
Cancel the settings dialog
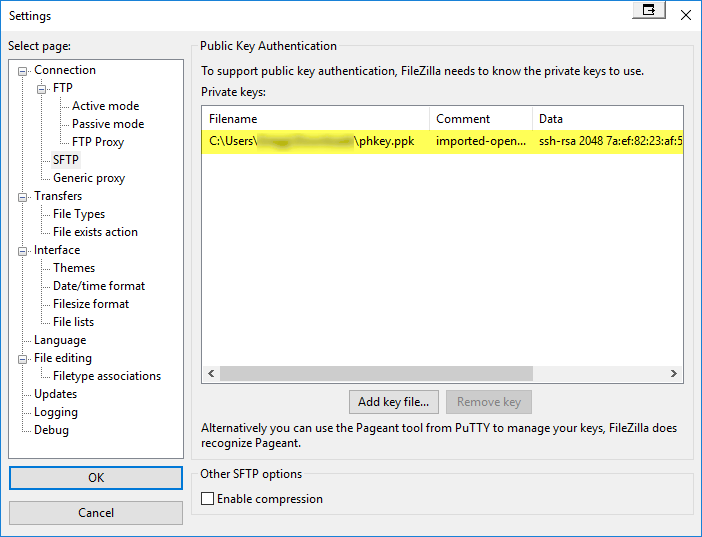(x=96, y=513)
